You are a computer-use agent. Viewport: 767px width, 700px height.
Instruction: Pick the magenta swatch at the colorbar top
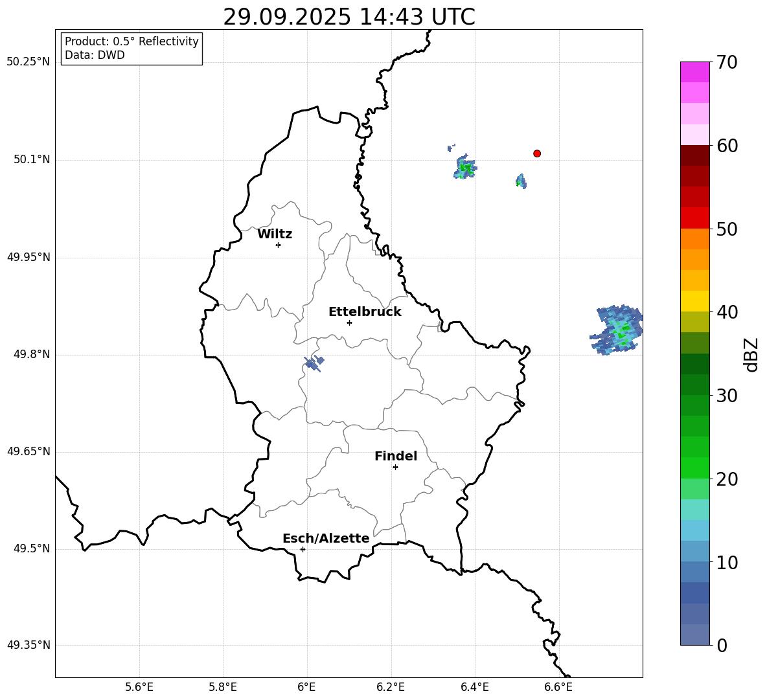point(695,72)
